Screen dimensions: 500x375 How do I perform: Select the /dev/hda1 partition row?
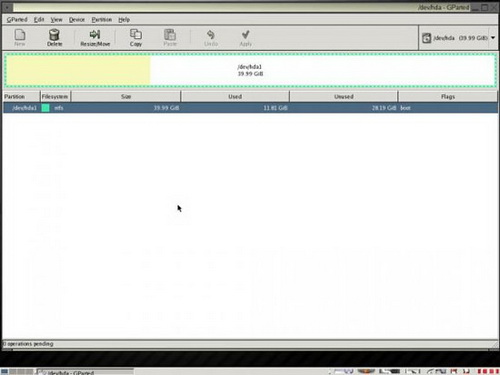[x=250, y=108]
